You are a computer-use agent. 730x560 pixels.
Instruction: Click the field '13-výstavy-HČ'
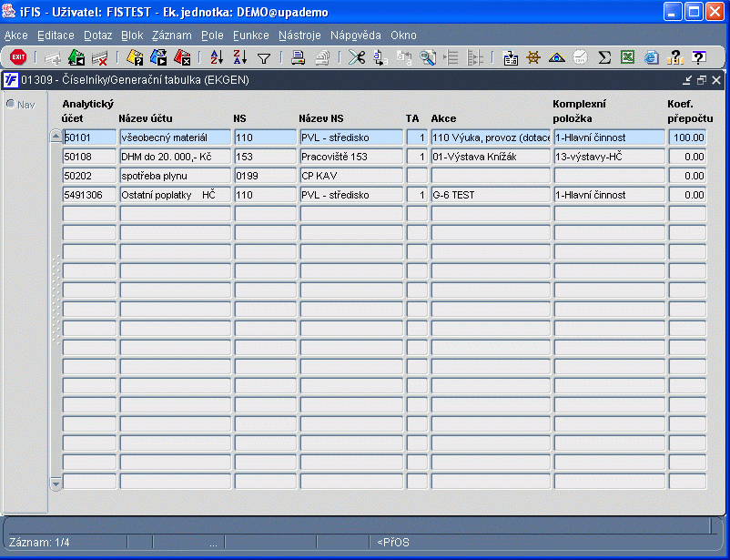[610, 157]
